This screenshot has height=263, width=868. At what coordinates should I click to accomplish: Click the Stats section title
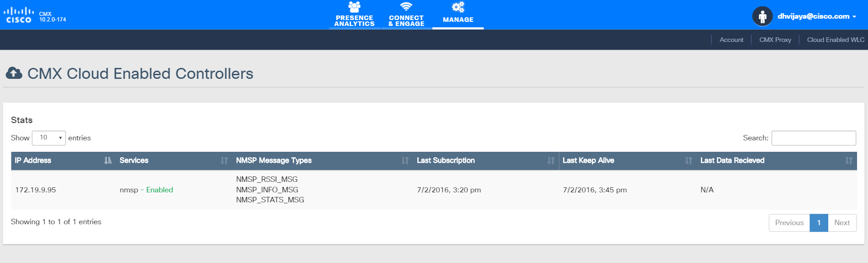point(21,120)
